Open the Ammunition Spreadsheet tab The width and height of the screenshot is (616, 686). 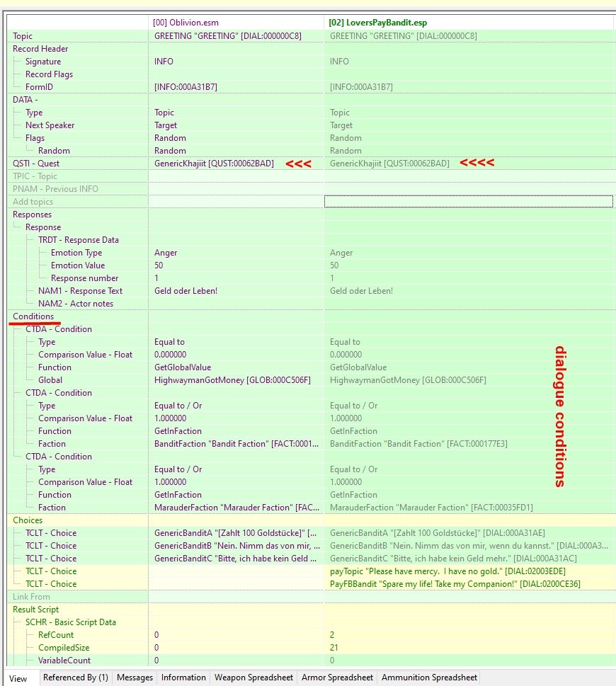click(429, 678)
